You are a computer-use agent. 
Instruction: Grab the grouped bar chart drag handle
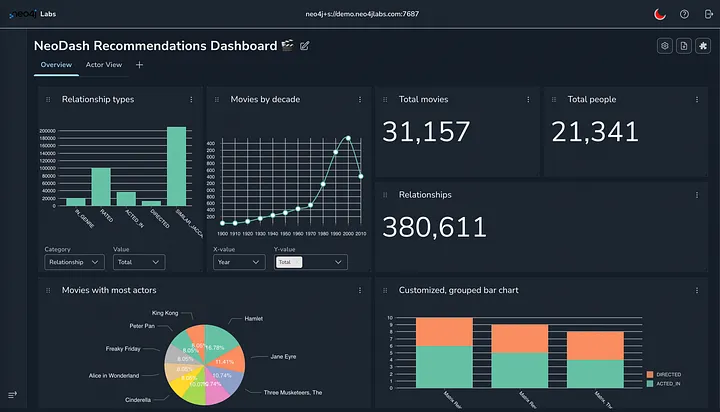click(385, 291)
